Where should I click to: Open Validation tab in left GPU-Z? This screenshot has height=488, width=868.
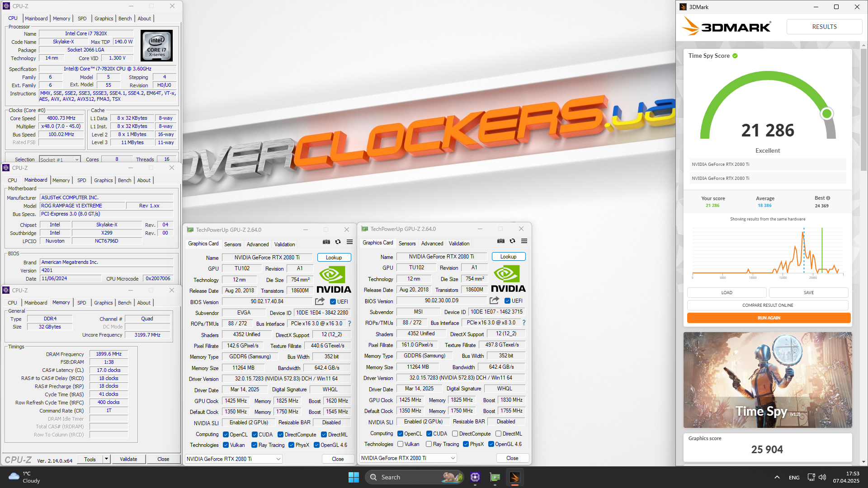click(x=285, y=244)
